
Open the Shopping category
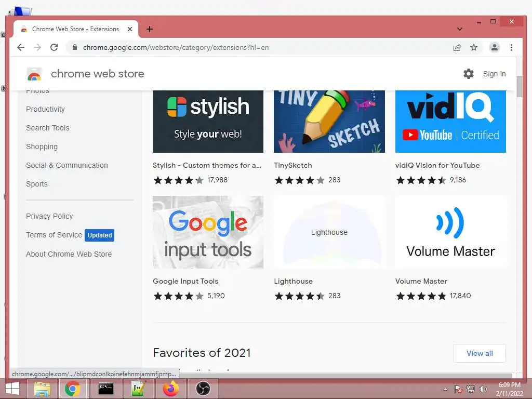42,147
